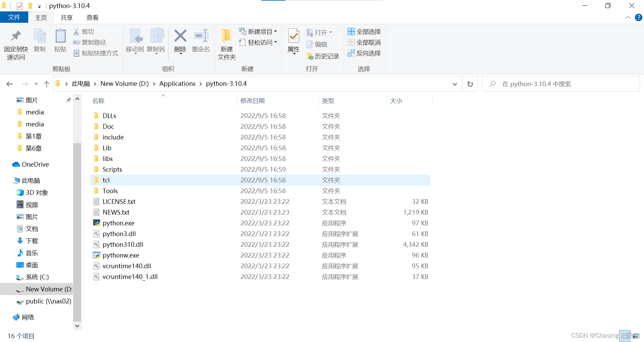Screen dimensions: 644x342
Task: Switch to the Home (主页) tab
Action: click(41, 17)
